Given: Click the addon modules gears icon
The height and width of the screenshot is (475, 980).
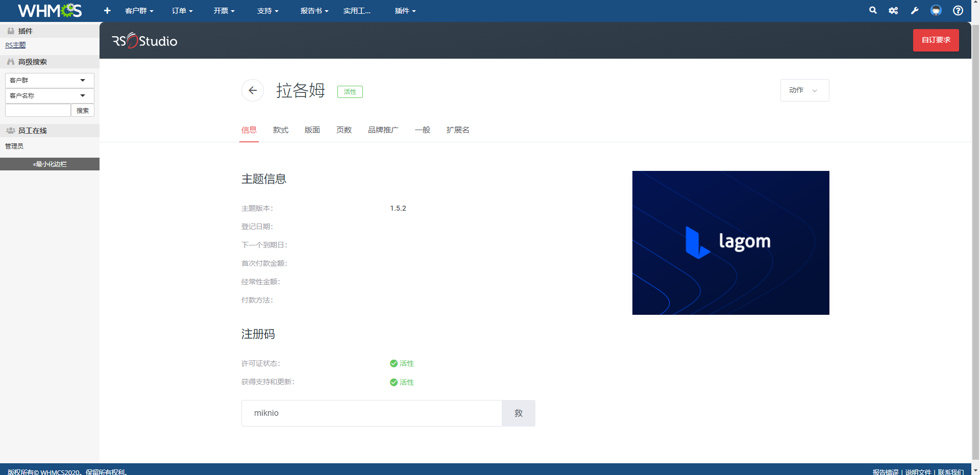Looking at the screenshot, I should (893, 10).
